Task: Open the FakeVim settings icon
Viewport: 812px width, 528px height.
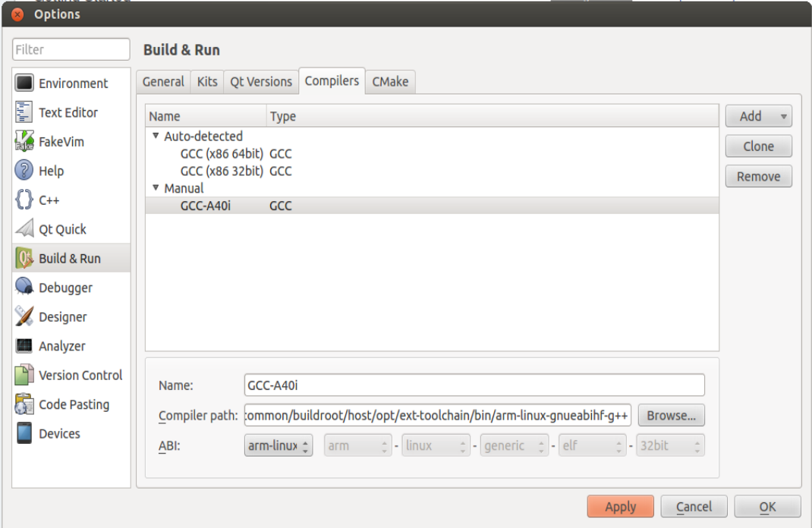Action: click(x=24, y=141)
